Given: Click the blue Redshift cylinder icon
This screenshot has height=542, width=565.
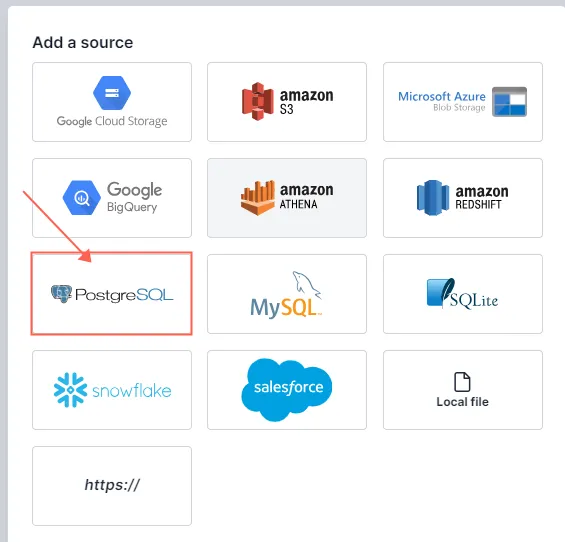Looking at the screenshot, I should (433, 198).
